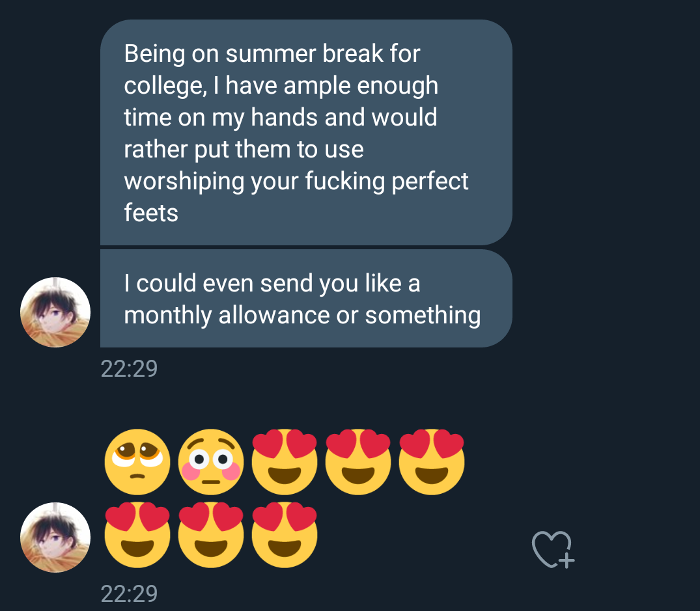Click the heart-plus reaction icon
Image resolution: width=700 pixels, height=611 pixels.
point(553,550)
